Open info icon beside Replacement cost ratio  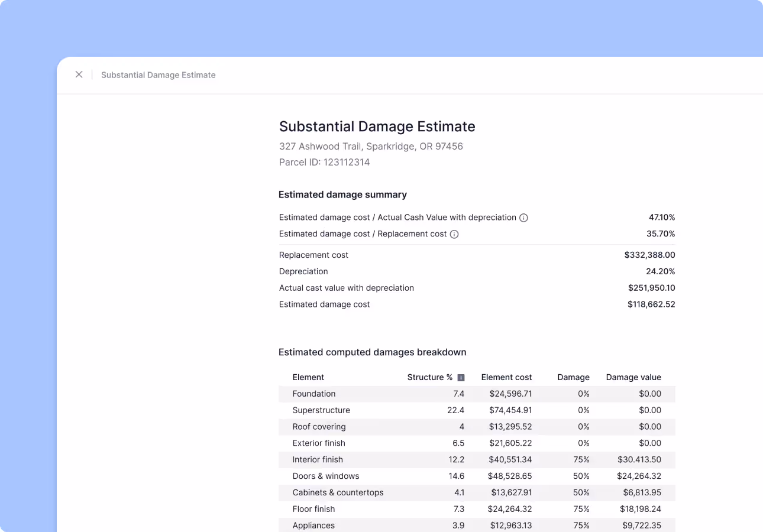point(454,234)
